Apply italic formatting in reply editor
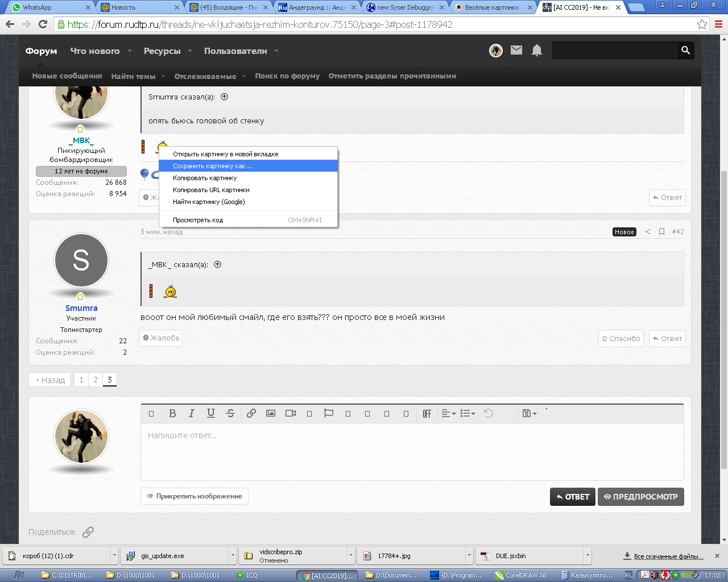Image resolution: width=728 pixels, height=582 pixels. (x=192, y=414)
